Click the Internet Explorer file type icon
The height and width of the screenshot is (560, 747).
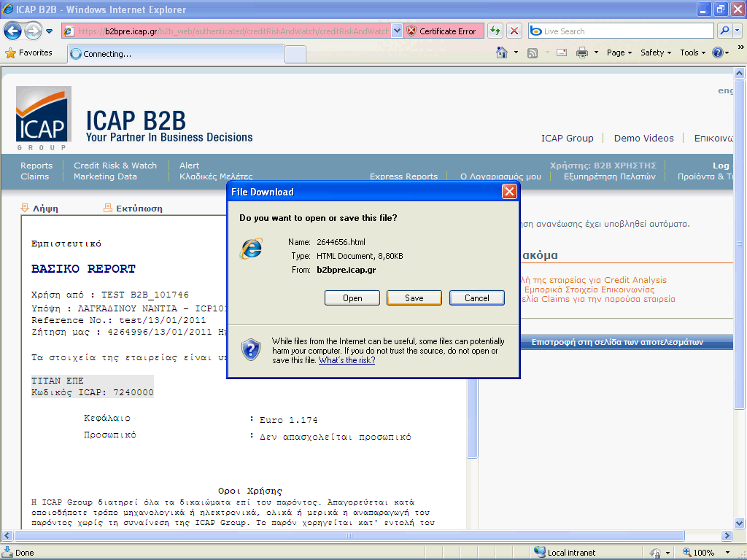(251, 248)
